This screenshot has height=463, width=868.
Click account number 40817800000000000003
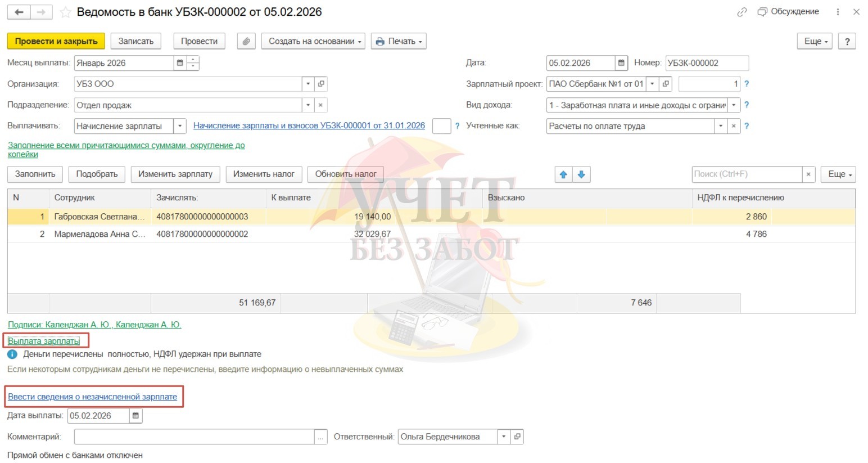click(202, 217)
